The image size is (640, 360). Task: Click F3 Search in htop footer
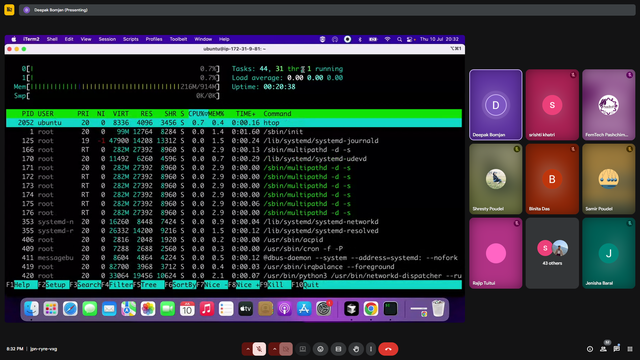(x=85, y=284)
